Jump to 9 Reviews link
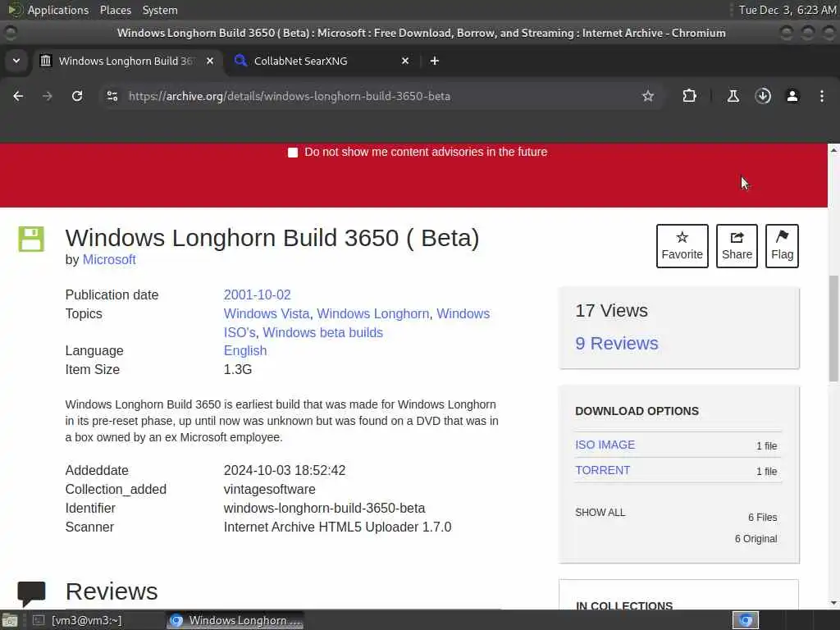 click(617, 344)
